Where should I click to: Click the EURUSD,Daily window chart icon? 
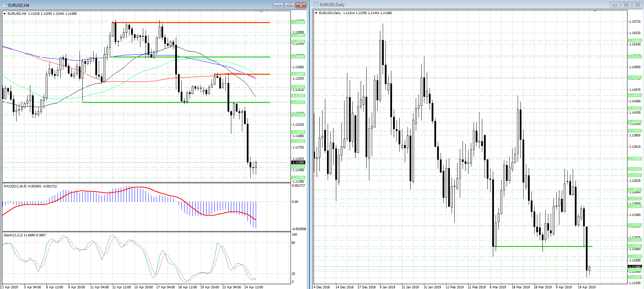pyautogui.click(x=316, y=4)
